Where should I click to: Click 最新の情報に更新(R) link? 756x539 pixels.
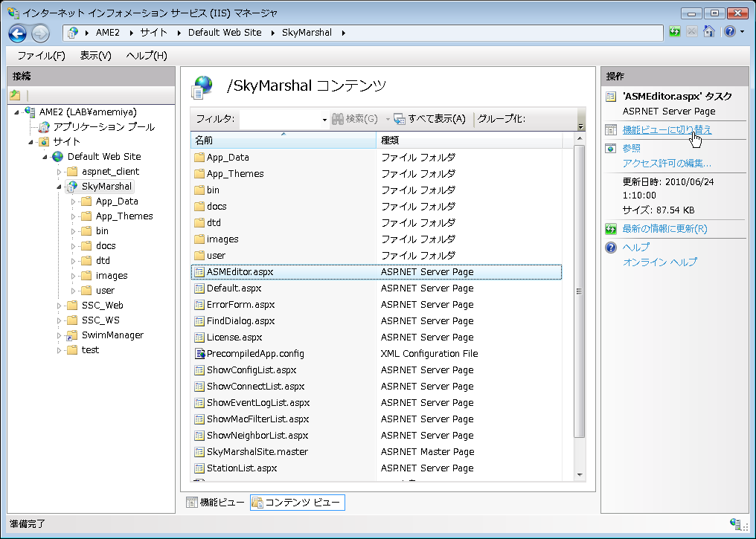(665, 229)
